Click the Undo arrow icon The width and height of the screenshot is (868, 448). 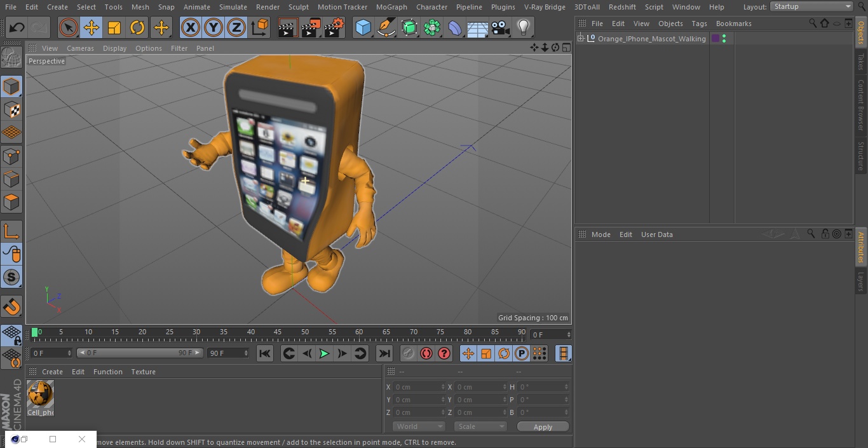click(x=17, y=27)
